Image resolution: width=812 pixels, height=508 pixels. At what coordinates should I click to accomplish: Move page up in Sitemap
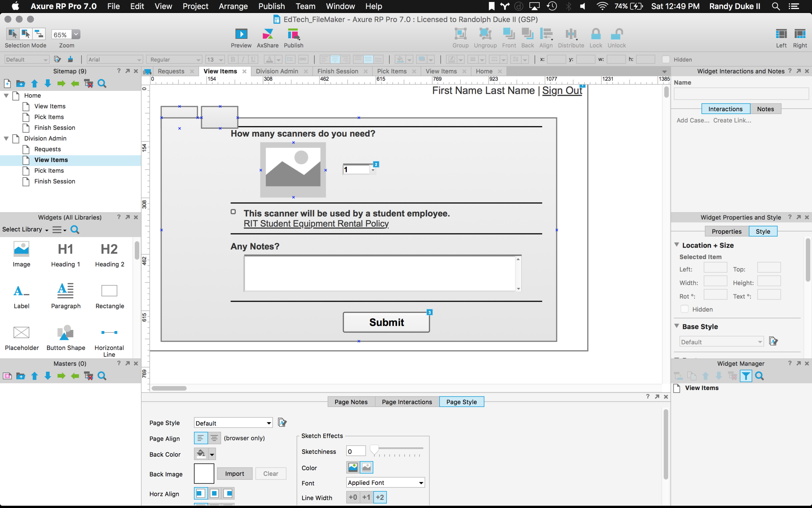[34, 83]
